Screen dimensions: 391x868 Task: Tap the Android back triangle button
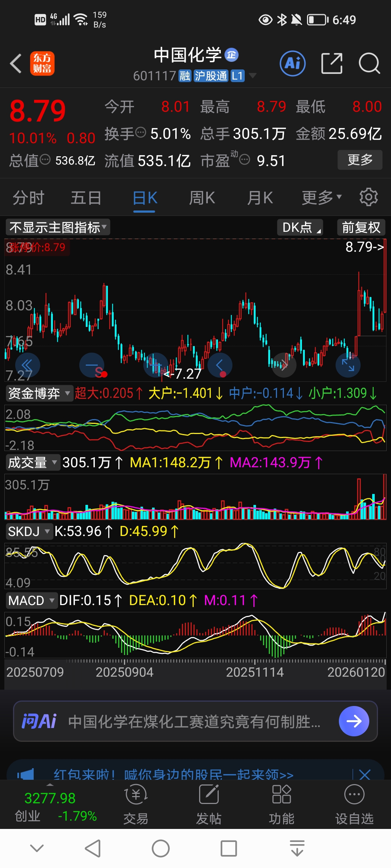pos(93,848)
